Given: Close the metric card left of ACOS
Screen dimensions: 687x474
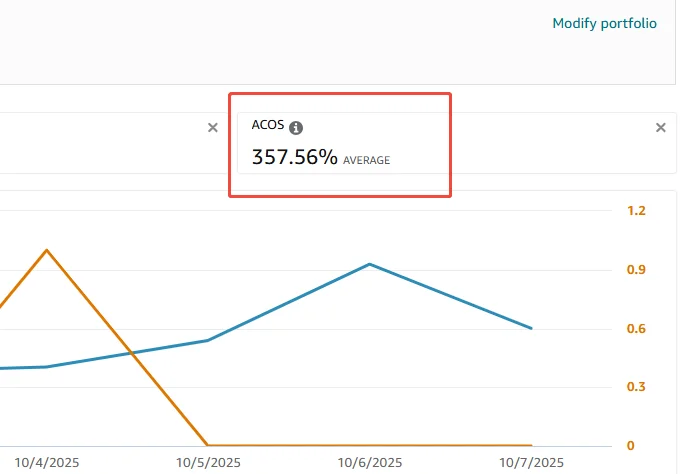Looking at the screenshot, I should point(212,127).
